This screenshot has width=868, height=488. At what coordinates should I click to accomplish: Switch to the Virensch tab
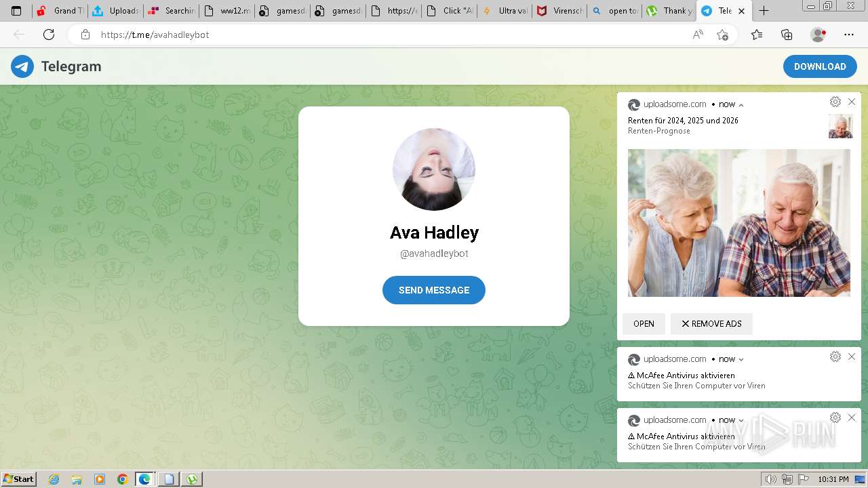[560, 11]
